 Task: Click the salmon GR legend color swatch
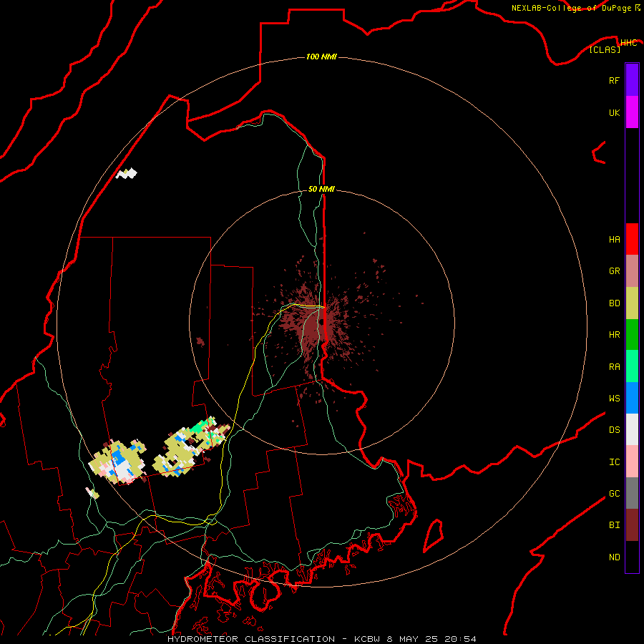632,271
